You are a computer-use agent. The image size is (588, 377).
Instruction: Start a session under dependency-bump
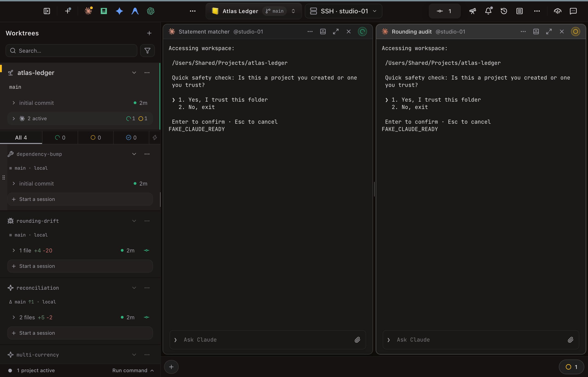tap(80, 199)
